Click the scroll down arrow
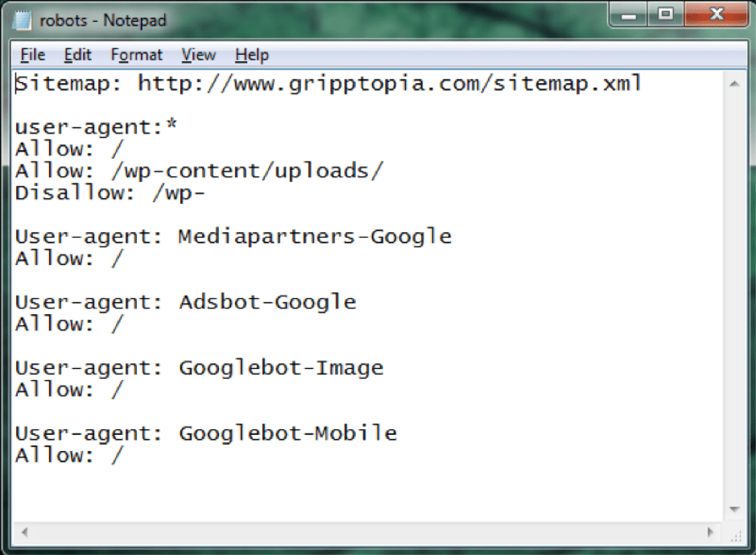This screenshot has height=555, width=756. click(733, 508)
